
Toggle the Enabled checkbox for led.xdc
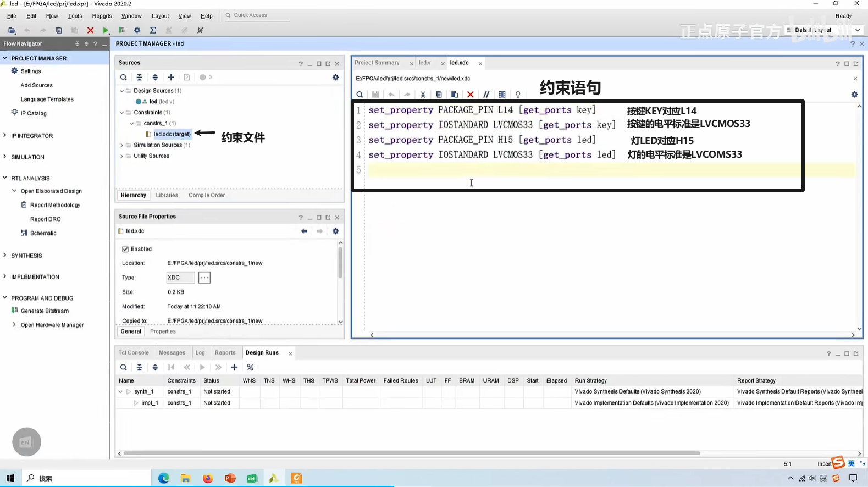pos(125,249)
